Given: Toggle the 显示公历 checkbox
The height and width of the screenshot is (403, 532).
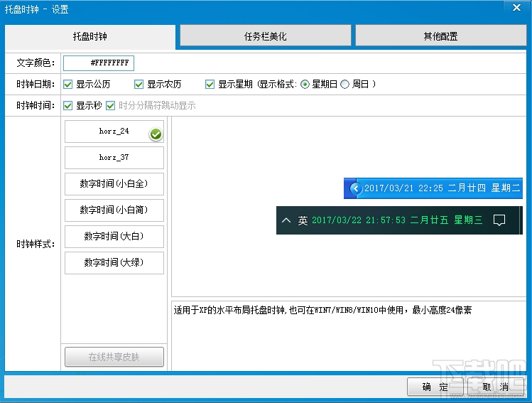Looking at the screenshot, I should coord(68,84).
